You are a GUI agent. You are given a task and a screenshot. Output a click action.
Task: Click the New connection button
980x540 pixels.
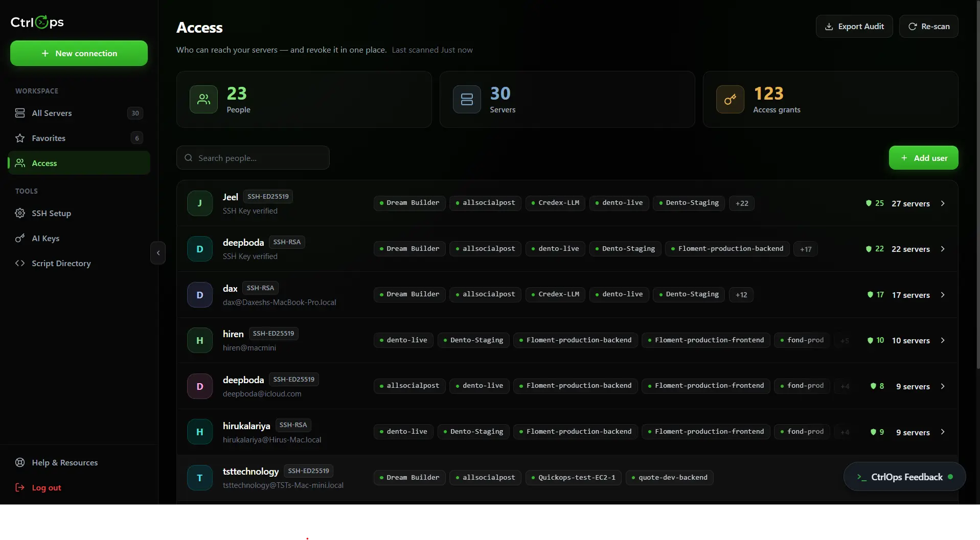click(79, 53)
